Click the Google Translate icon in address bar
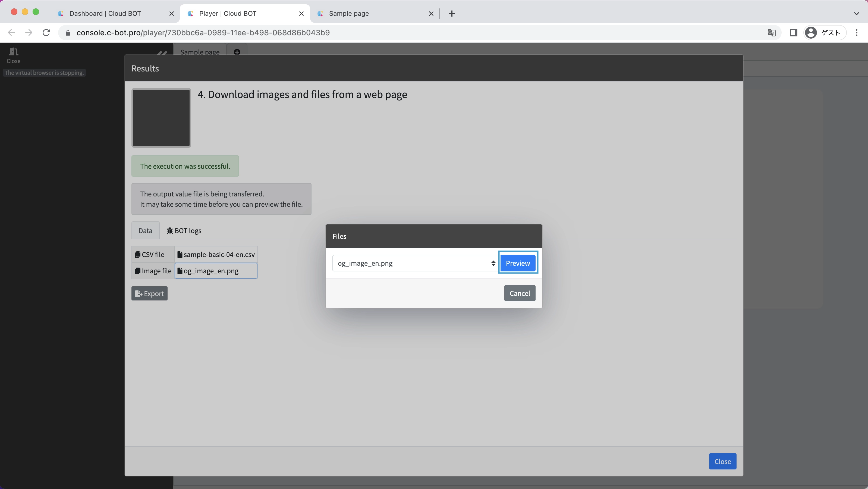 point(771,33)
